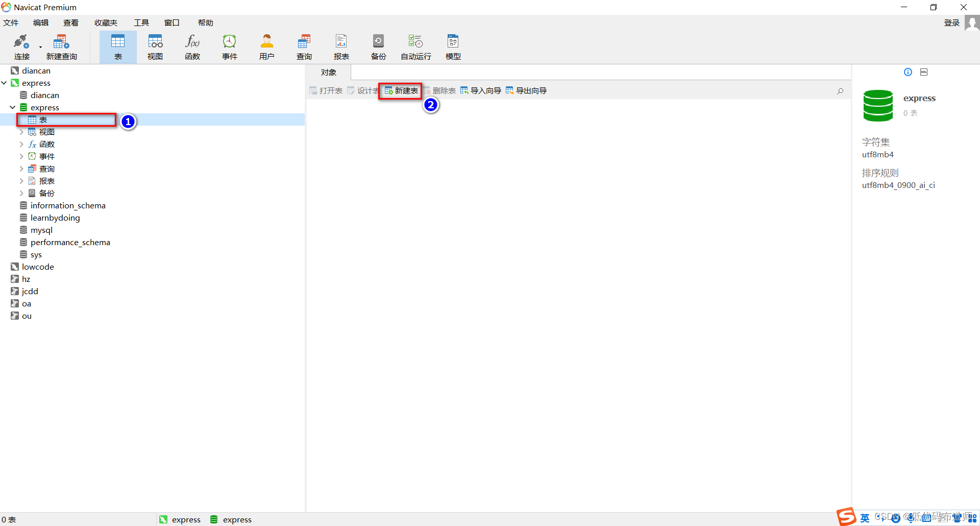
Task: Click the 导入向导 button
Action: tap(481, 91)
